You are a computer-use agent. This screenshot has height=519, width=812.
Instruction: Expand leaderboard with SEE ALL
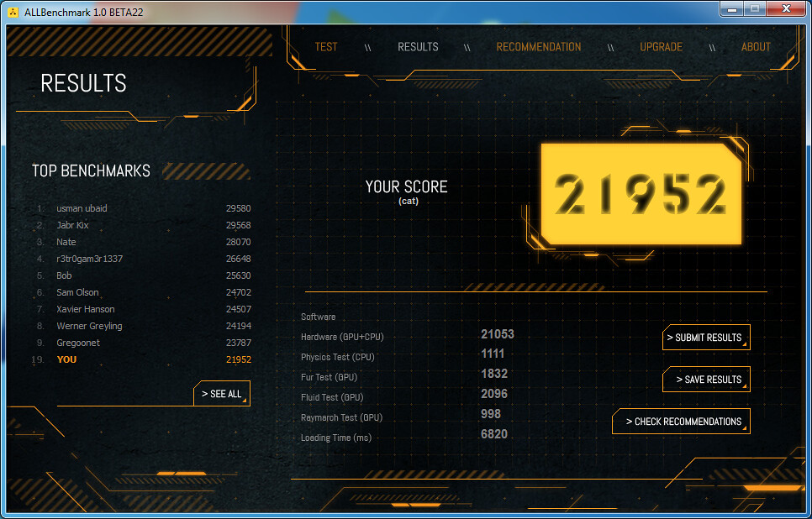(x=222, y=394)
